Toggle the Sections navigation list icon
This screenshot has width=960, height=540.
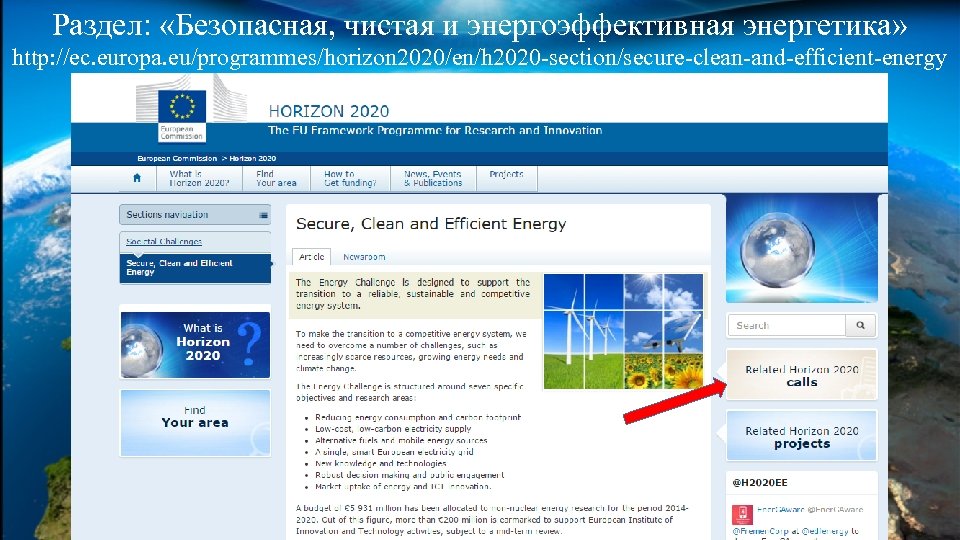[x=263, y=215]
